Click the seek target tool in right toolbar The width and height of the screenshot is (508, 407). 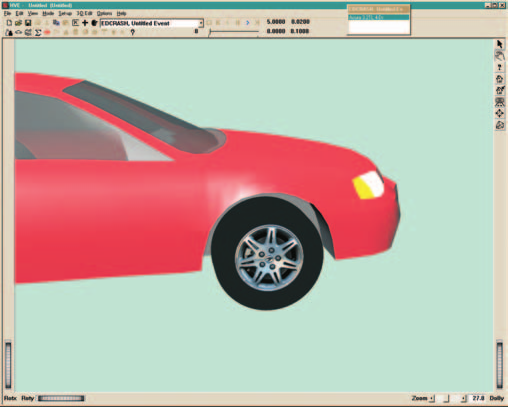coord(499,68)
